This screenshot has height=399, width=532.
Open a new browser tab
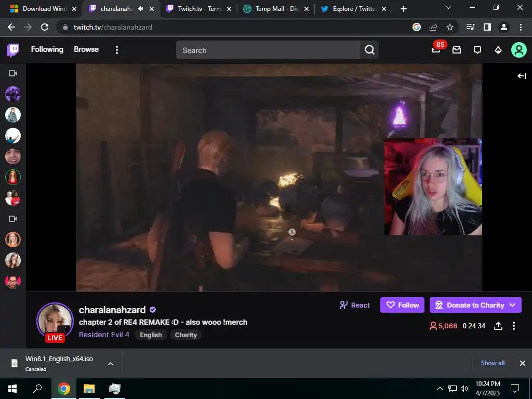click(x=403, y=9)
